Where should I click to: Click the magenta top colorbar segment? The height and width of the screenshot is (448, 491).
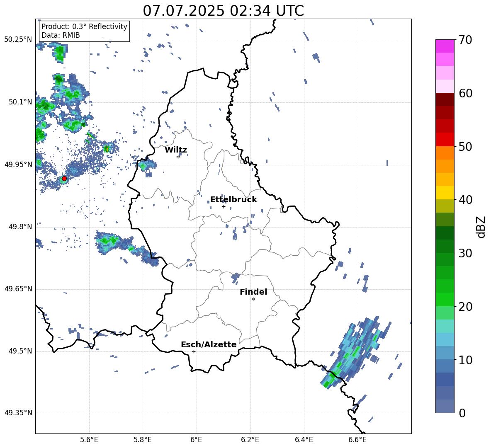click(x=445, y=46)
